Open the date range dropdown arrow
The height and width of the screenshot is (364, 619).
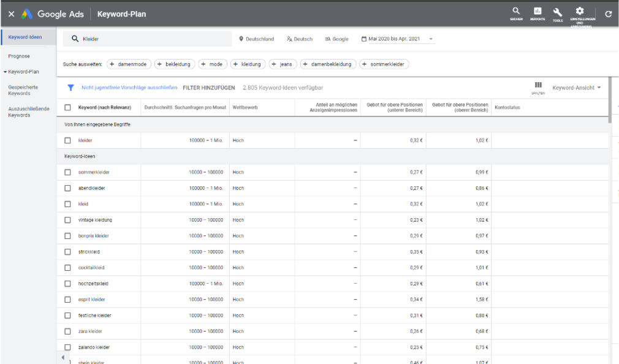[x=431, y=39]
